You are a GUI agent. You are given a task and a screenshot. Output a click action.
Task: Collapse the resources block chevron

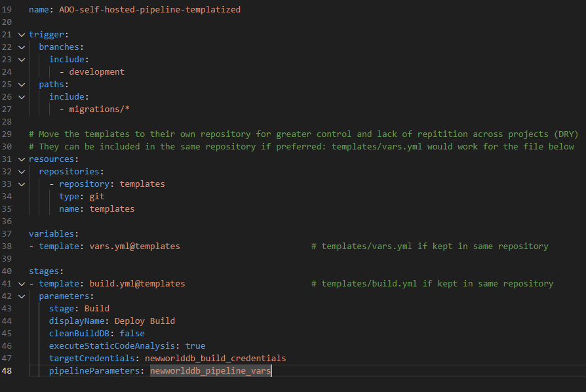(22, 159)
